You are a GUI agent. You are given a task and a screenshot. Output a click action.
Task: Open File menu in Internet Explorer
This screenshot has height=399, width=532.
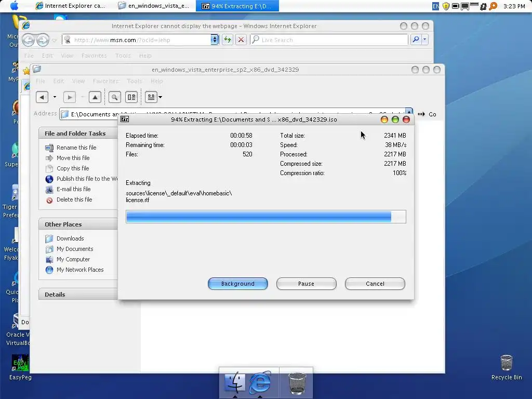tap(29, 56)
